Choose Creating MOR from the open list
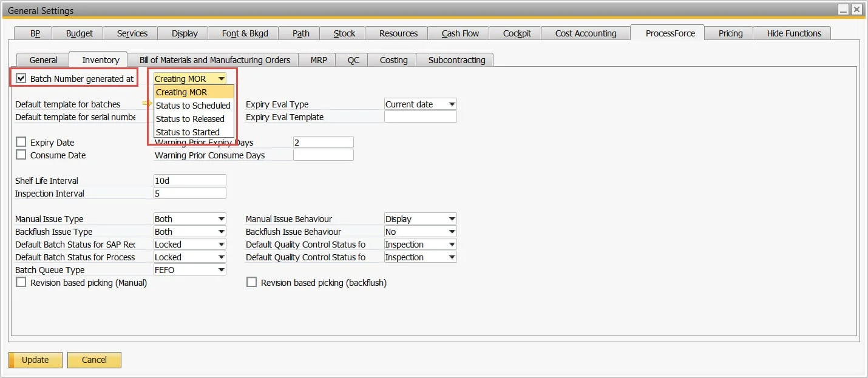 (194, 92)
